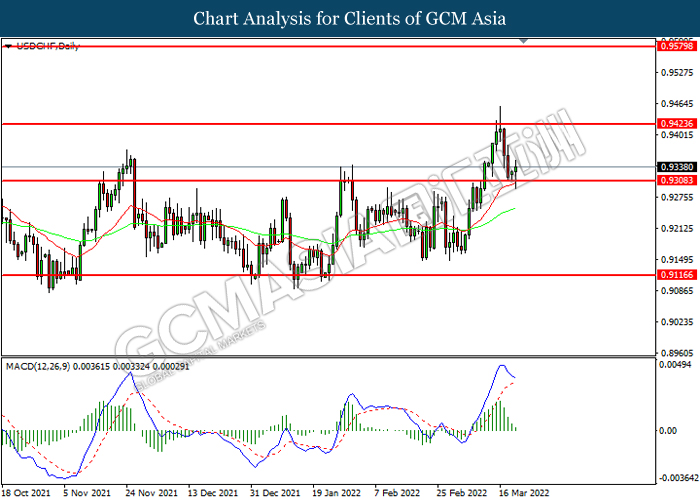Click the 7 Feb 2022 date label
This screenshot has height=500, width=700.
[x=397, y=493]
